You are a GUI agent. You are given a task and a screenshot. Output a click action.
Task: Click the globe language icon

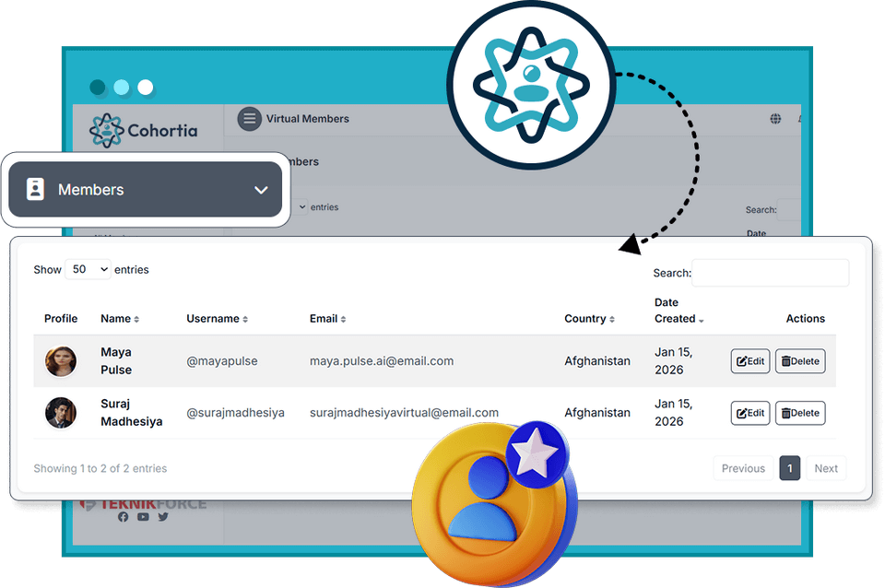pos(775,119)
